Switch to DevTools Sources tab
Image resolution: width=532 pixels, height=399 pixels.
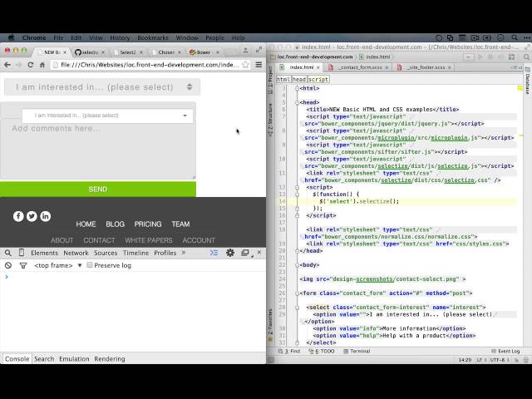click(106, 253)
